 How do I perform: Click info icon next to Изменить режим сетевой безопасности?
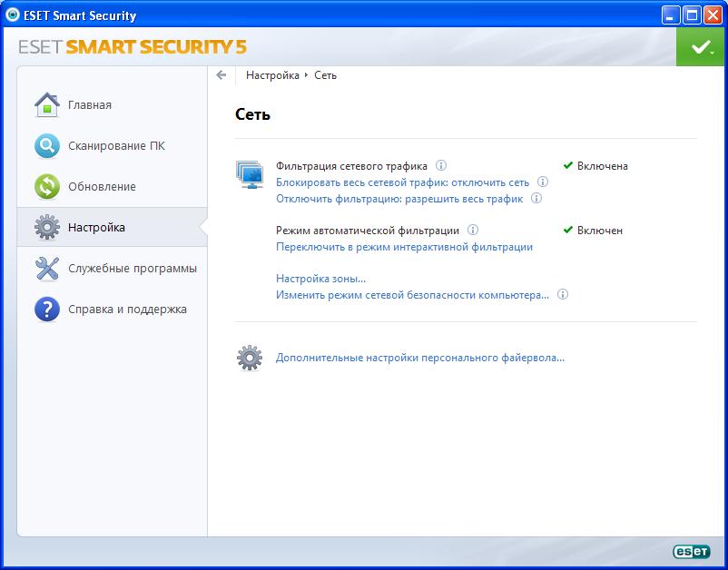pyautogui.click(x=563, y=294)
